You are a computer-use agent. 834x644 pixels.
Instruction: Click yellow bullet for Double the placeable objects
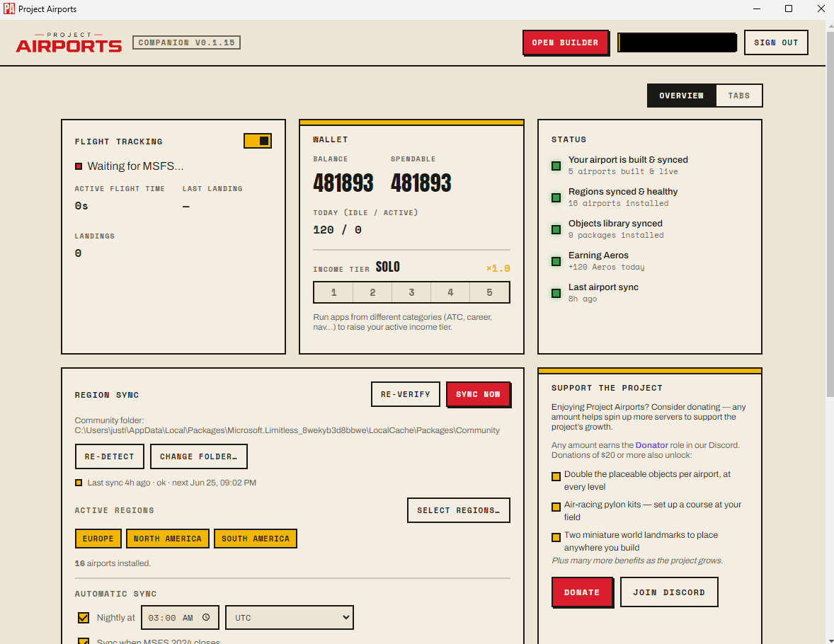coord(556,476)
